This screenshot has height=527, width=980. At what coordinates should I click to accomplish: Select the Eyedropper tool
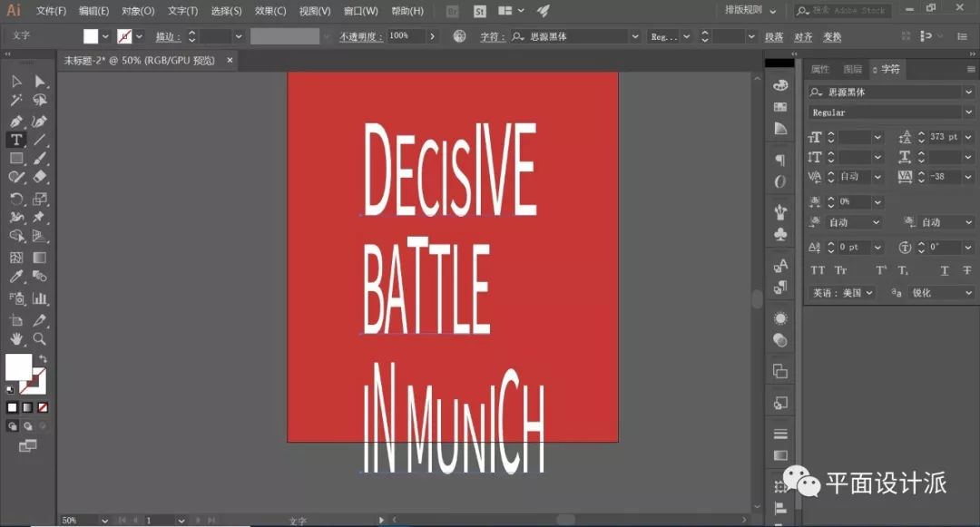(16, 277)
